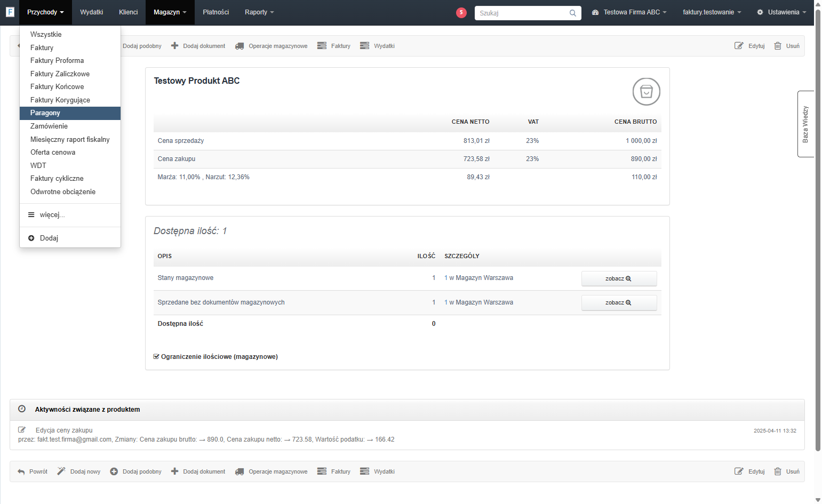Click Dodaj dokument in the upper toolbar
822x504 pixels.
click(198, 46)
